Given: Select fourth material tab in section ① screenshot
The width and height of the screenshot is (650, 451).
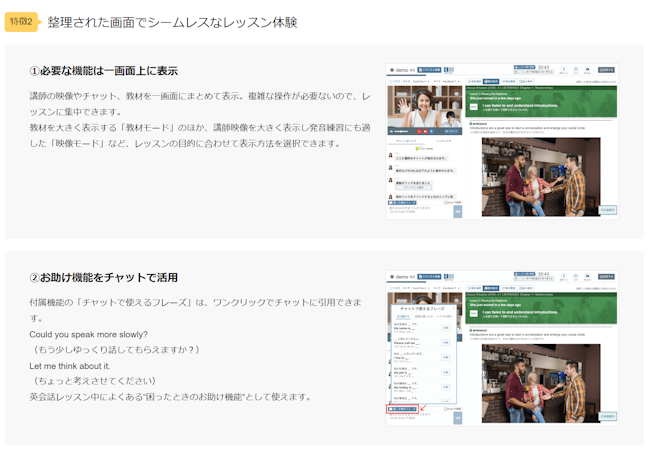Looking at the screenshot, I should tap(526, 81).
